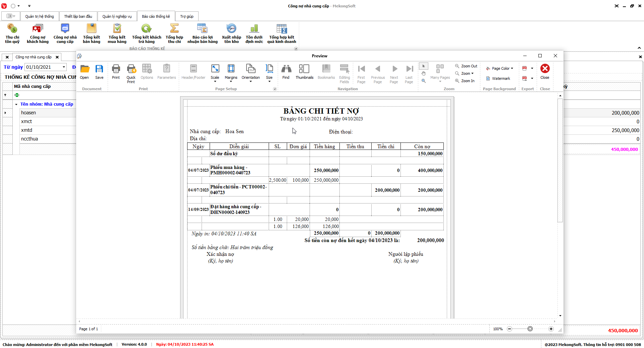The image size is (644, 348).
Task: Click Open in the Preview toolbar
Action: (x=85, y=72)
